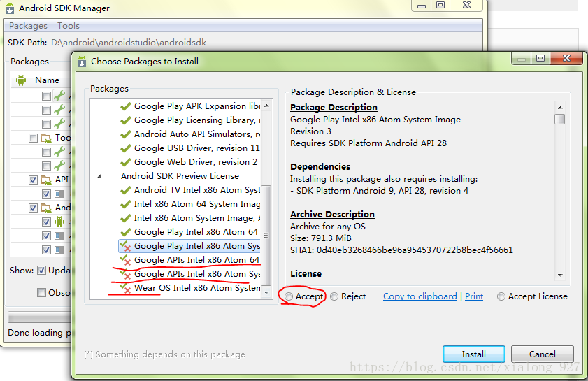
Task: Open the Tools menu in SDK Manager
Action: pyautogui.click(x=69, y=25)
